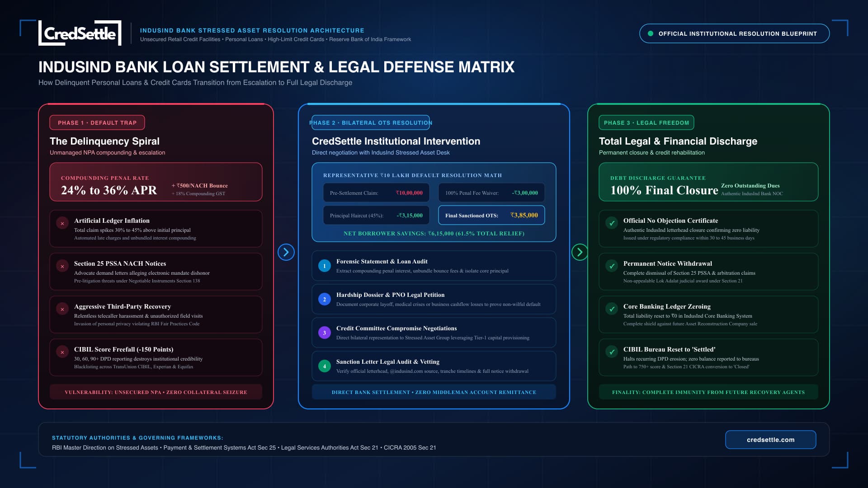Click step 1 badge for Forensic Statement & Loan Audit

tap(325, 266)
